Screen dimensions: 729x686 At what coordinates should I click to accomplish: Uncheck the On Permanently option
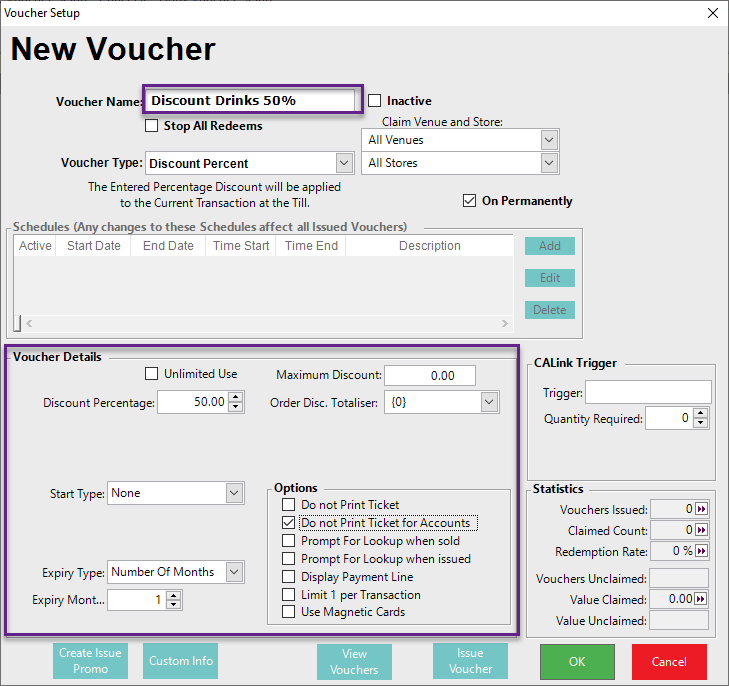(469, 201)
